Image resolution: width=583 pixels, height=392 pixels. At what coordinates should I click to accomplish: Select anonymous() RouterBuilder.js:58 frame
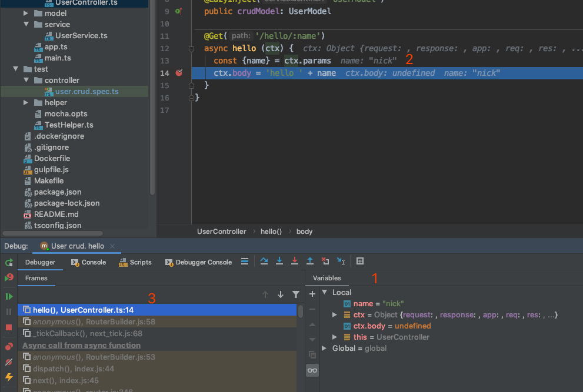click(94, 322)
